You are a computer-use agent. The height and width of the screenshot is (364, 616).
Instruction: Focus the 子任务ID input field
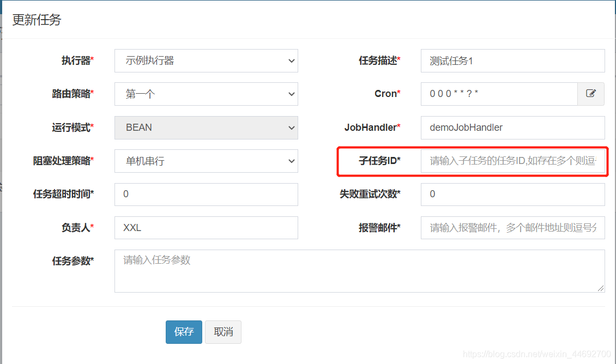click(x=512, y=161)
